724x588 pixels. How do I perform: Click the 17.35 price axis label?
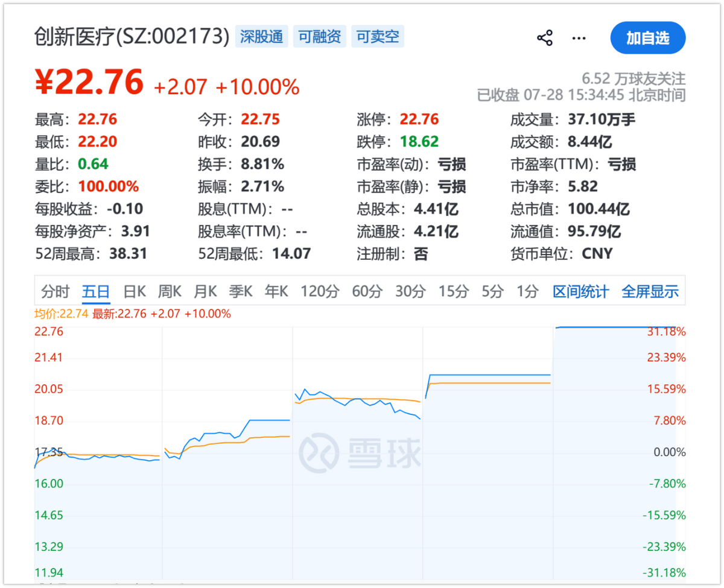(49, 452)
